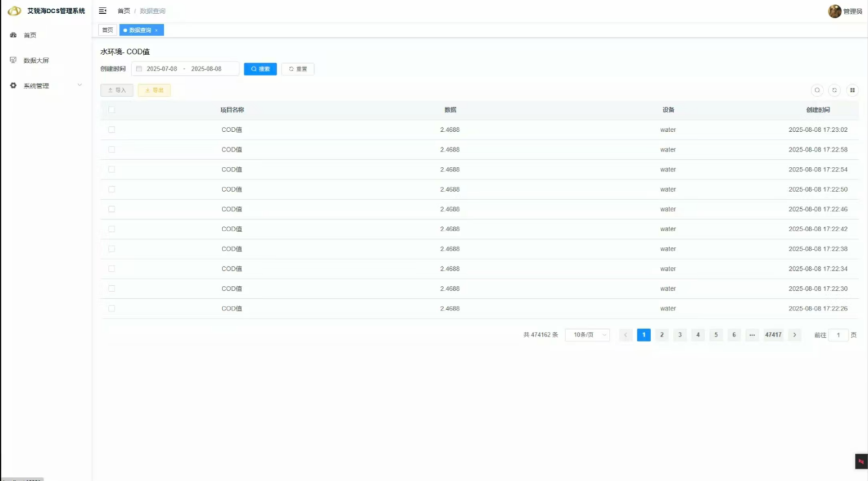
Task: Switch to the 首页 tab
Action: (x=107, y=30)
